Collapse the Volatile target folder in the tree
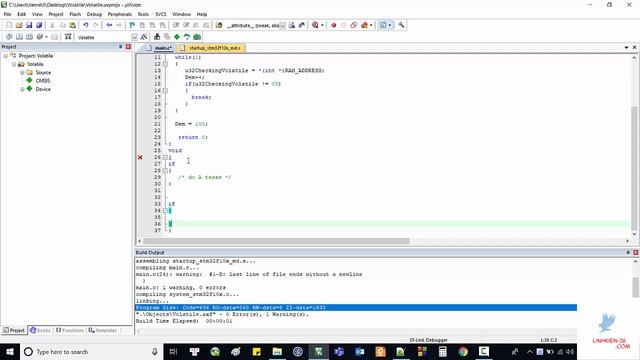 14,64
